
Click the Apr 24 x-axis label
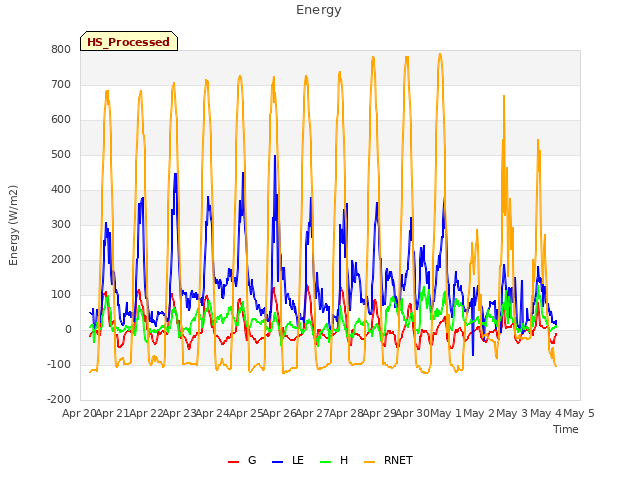coord(212,413)
